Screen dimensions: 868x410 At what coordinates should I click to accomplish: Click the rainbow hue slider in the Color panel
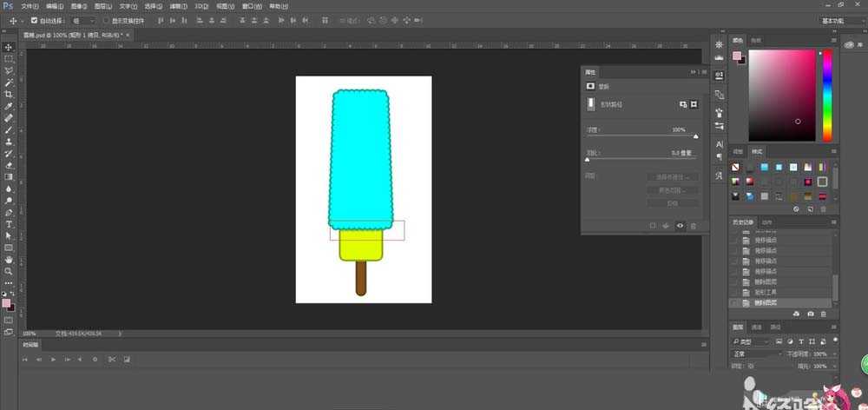827,94
